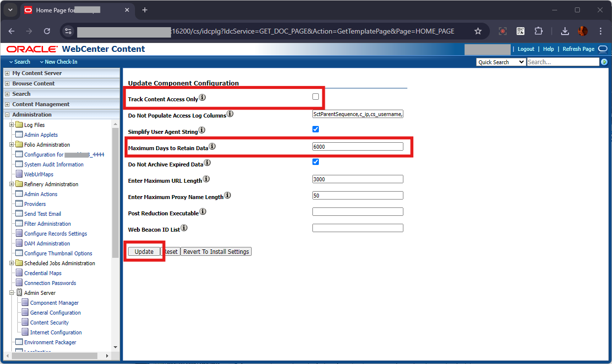Click info icon beside Post Reduction Executable
612x364 pixels.
pyautogui.click(x=203, y=212)
